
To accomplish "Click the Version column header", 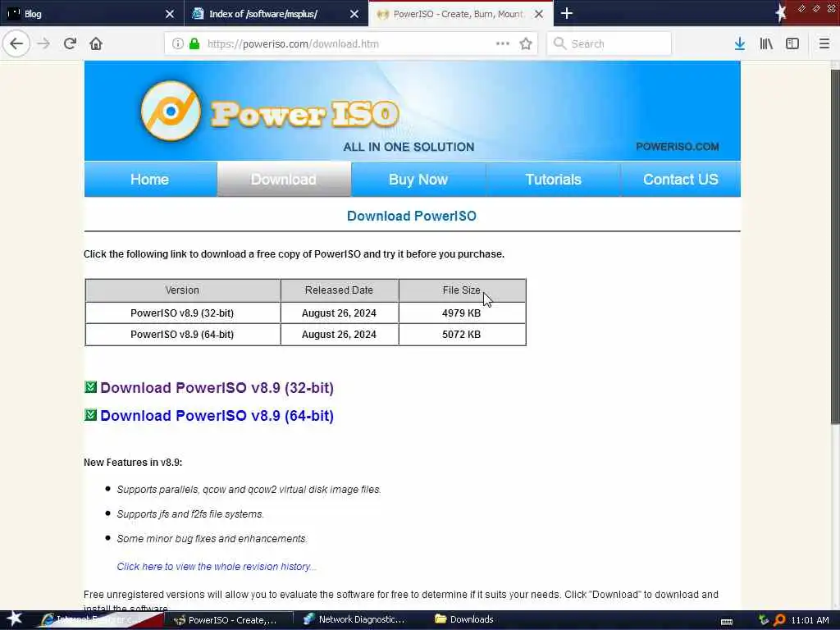I will (x=182, y=290).
